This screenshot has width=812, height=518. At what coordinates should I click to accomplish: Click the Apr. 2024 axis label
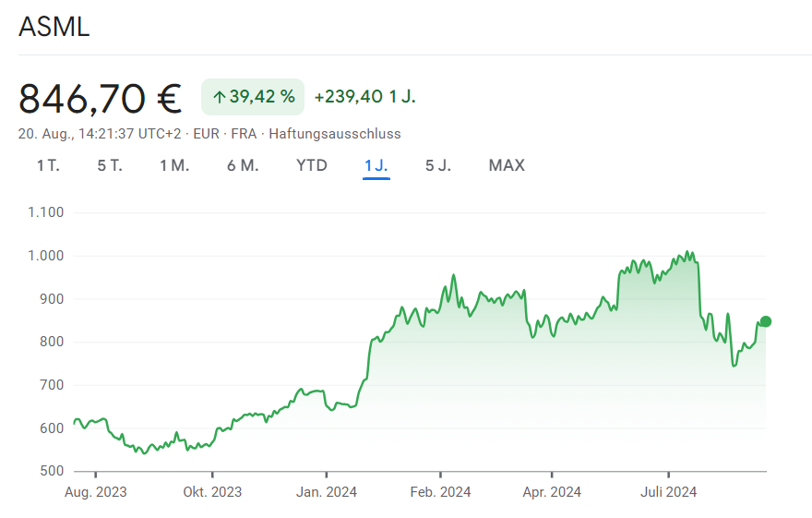point(552,492)
